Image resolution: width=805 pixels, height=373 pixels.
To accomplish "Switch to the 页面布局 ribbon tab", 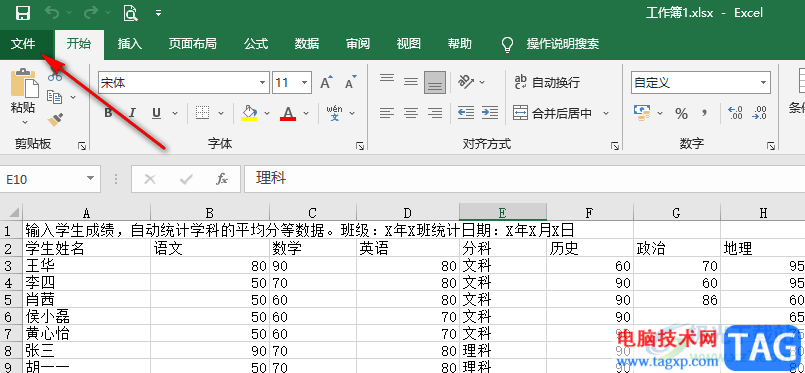I will (193, 44).
